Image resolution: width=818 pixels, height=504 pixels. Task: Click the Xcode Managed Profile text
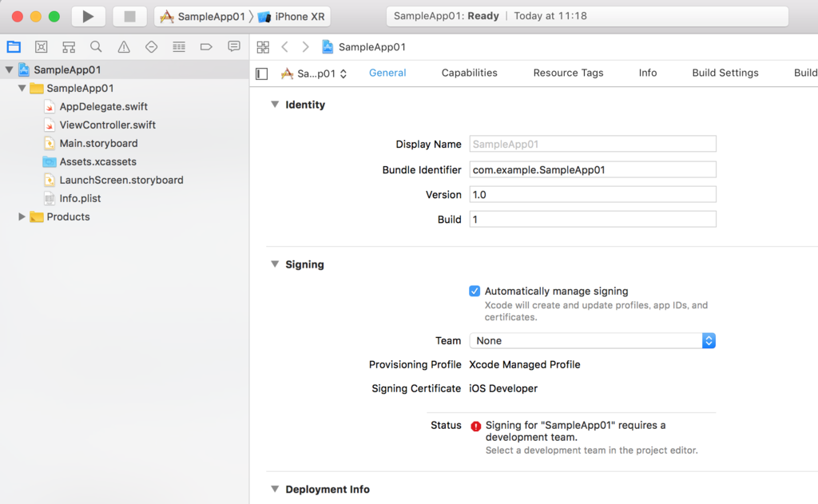tap(524, 365)
